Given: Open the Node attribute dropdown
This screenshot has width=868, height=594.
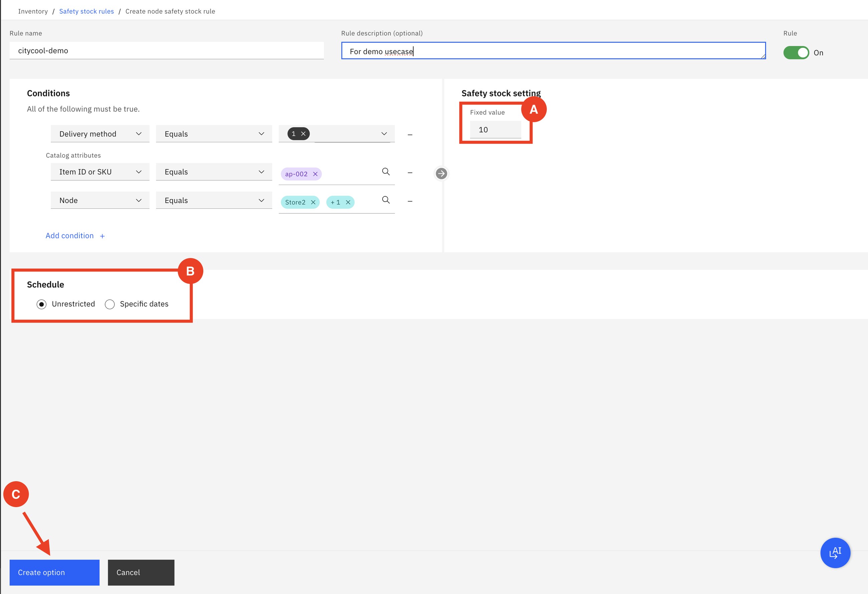Looking at the screenshot, I should pyautogui.click(x=100, y=200).
